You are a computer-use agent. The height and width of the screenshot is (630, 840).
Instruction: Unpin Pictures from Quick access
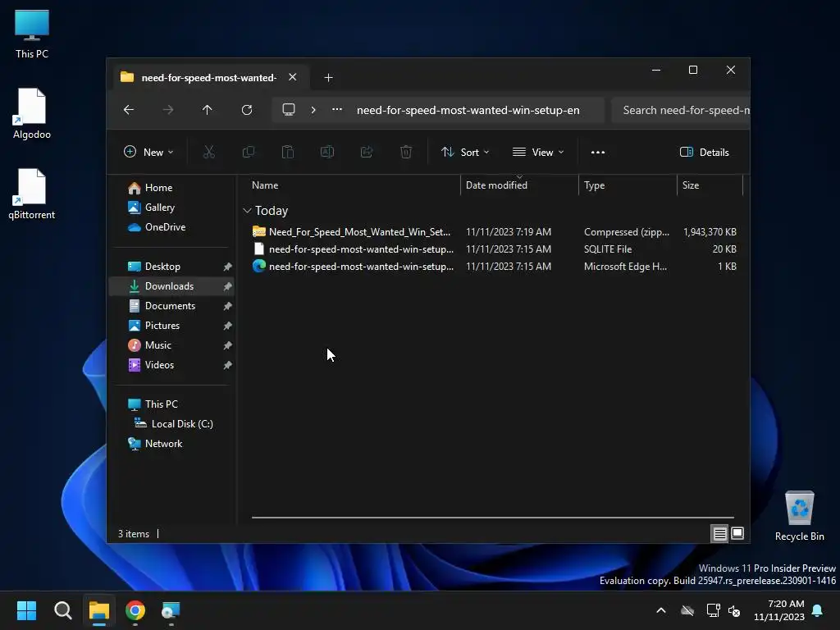click(228, 326)
